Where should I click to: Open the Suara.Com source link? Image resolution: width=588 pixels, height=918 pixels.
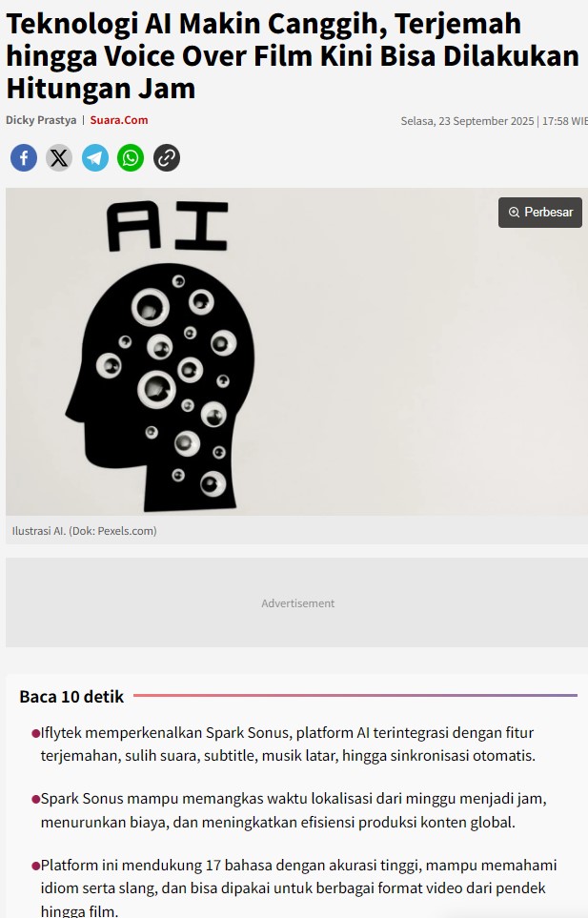[x=119, y=120]
